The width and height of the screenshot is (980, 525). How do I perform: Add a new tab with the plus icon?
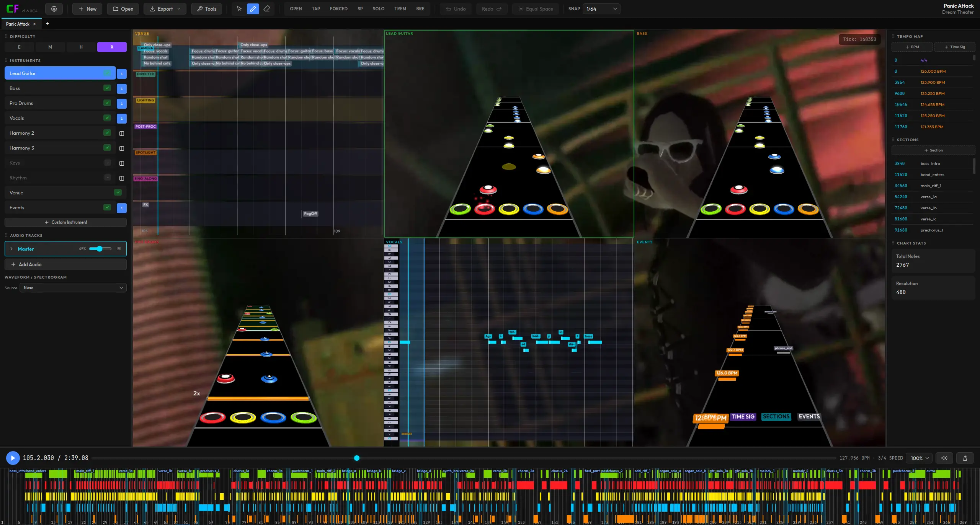pos(47,24)
